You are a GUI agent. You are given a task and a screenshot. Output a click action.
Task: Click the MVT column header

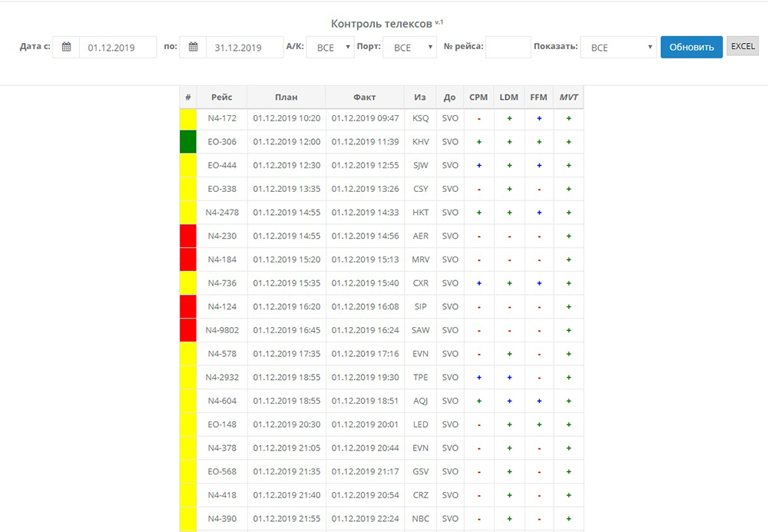click(568, 97)
